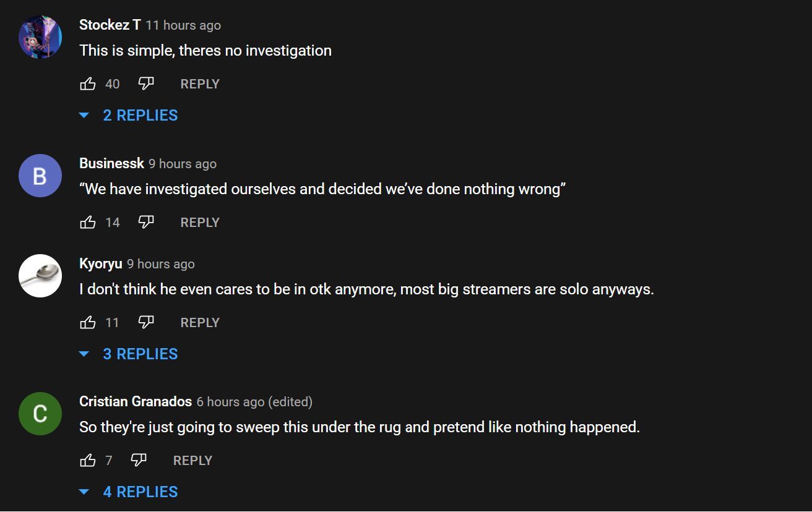Expand 3 replies under Kyoryu's comment
The height and width of the screenshot is (512, 812).
click(x=140, y=354)
